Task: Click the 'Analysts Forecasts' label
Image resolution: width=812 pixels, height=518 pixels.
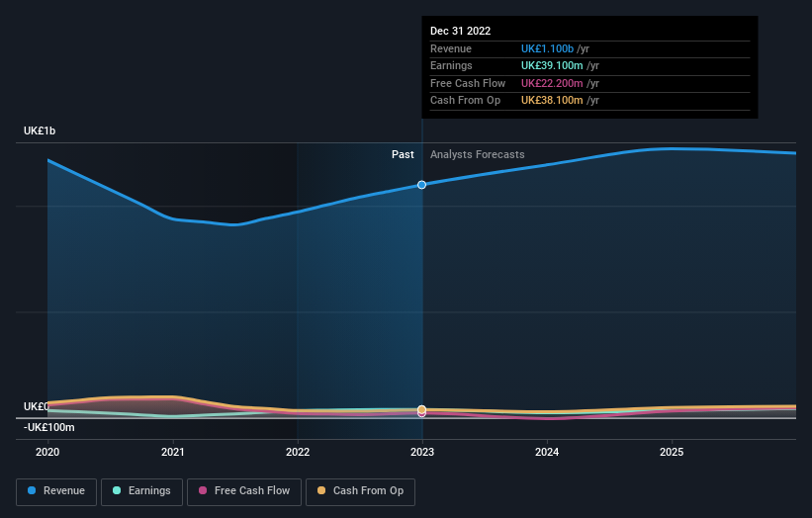Action: (x=478, y=154)
